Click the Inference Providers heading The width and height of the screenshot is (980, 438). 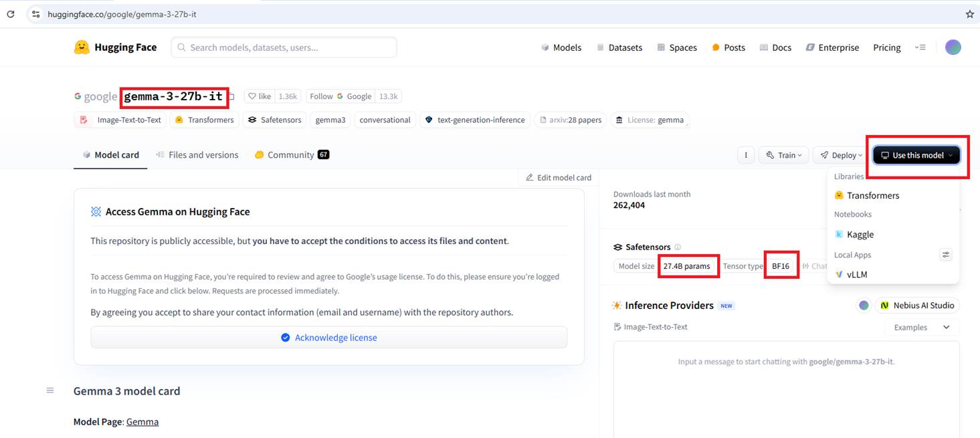pos(669,306)
